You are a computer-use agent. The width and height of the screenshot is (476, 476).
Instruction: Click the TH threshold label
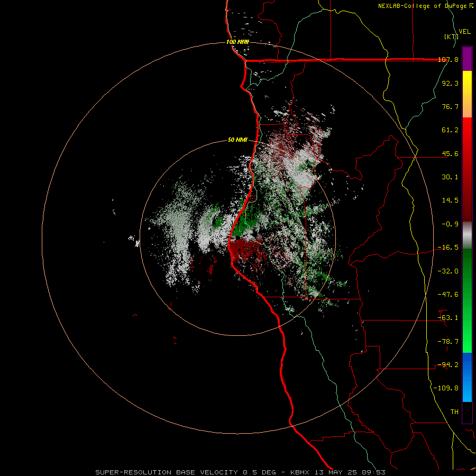click(x=454, y=412)
